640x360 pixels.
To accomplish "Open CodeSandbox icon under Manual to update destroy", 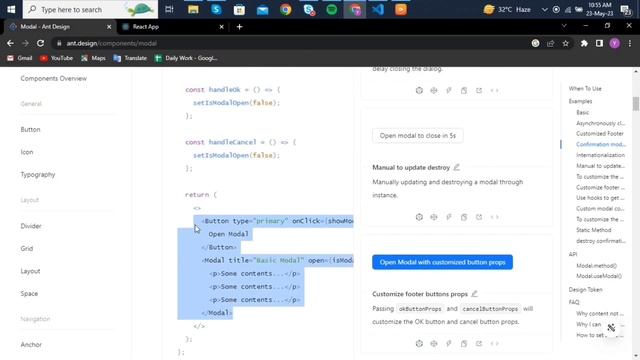I will (x=419, y=217).
